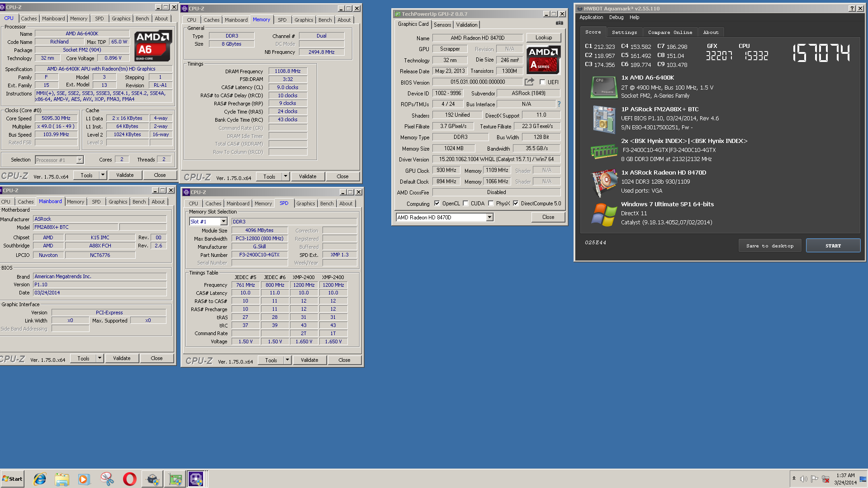
Task: Toggle the PhysX checkbox
Action: point(491,204)
